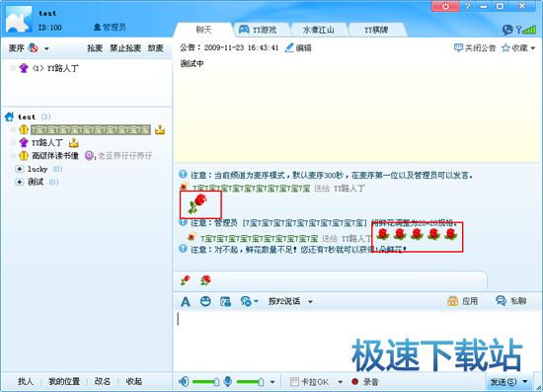
Task: Click 我的位置 button
Action: point(64,381)
